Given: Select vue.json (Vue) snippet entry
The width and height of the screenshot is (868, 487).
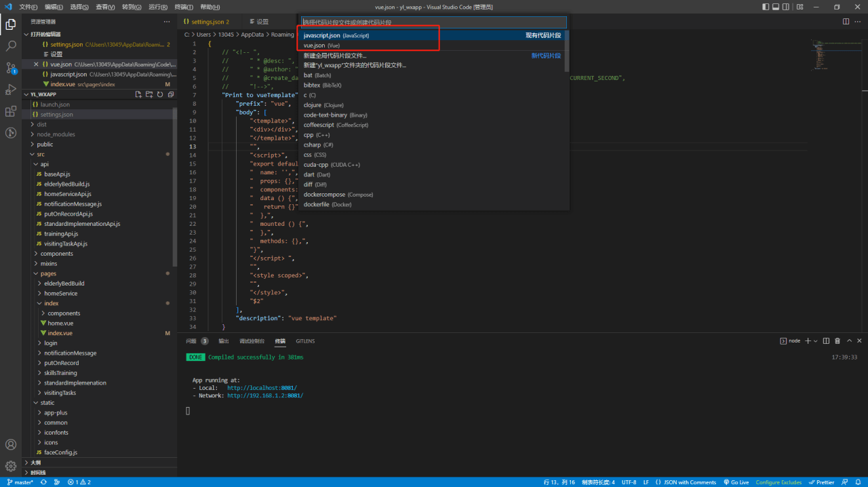Looking at the screenshot, I should pos(322,45).
